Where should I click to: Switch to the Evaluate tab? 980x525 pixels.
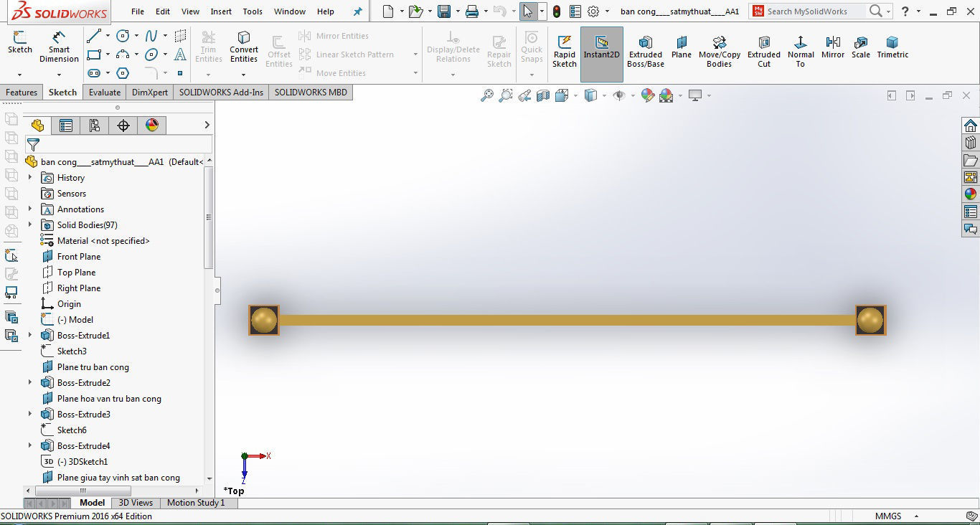105,93
